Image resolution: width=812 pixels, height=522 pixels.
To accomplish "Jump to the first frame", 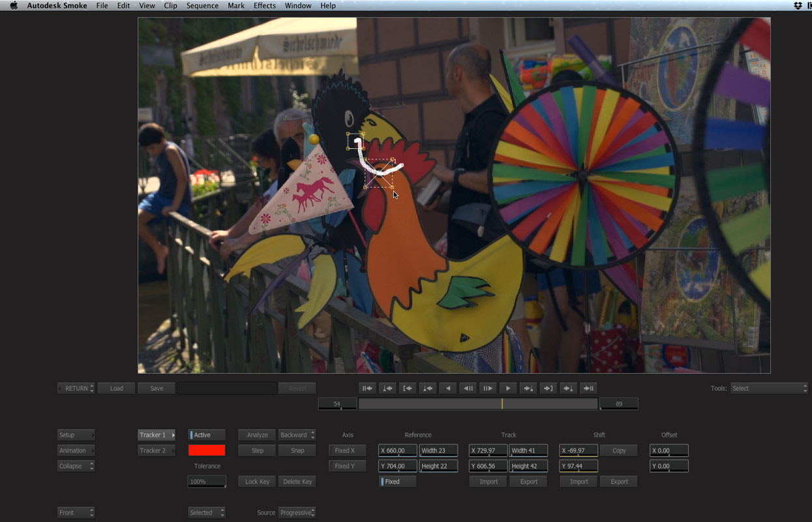I will point(367,388).
